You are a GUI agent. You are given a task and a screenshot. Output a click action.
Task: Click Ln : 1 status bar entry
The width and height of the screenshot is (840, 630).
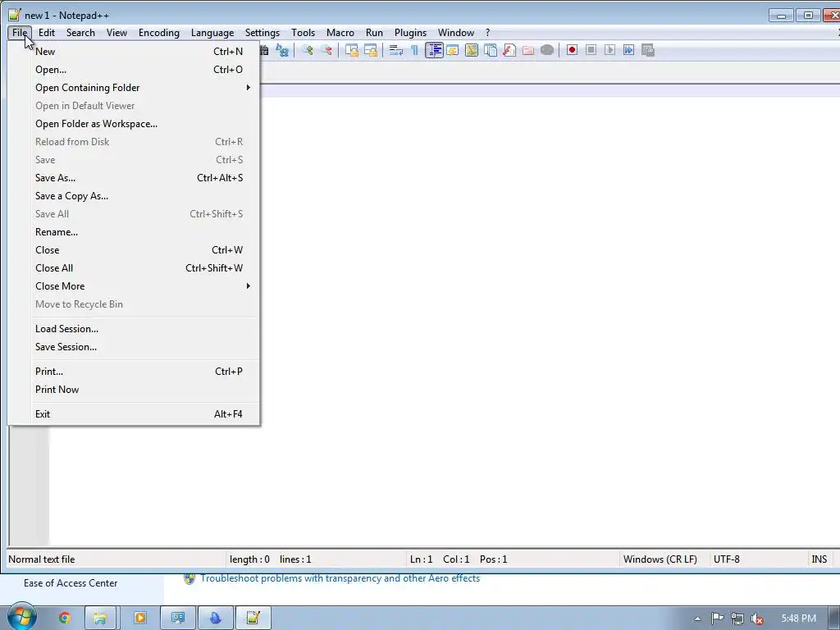[x=421, y=559]
